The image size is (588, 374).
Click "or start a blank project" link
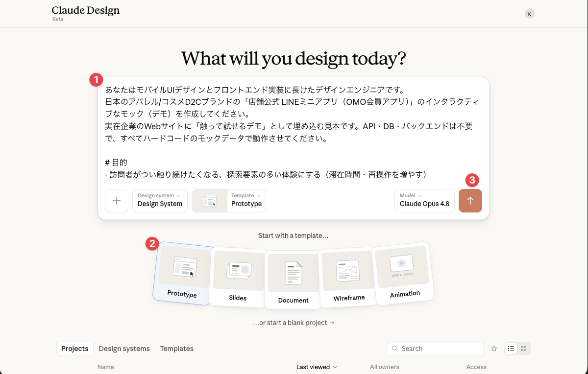[x=294, y=323]
